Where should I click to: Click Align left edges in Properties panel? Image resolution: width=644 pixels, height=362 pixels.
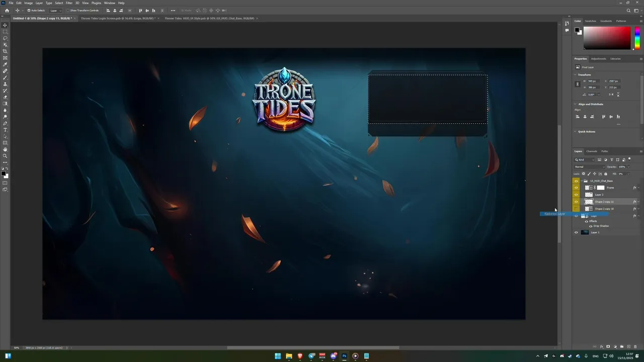578,117
